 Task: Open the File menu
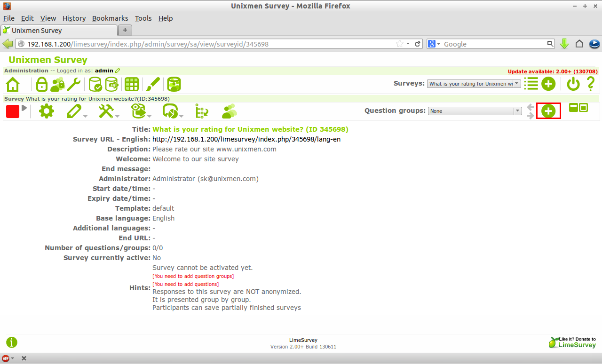click(9, 18)
